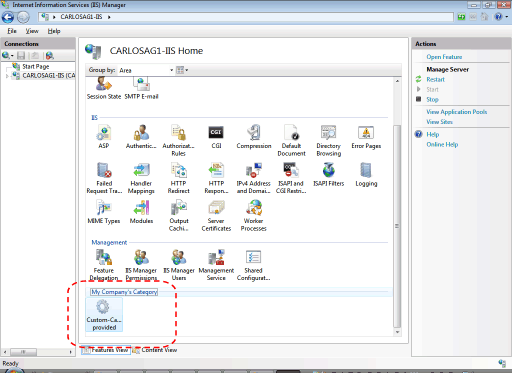Click the Forward navigation button
This screenshot has height=373, width=512.
[23, 17]
